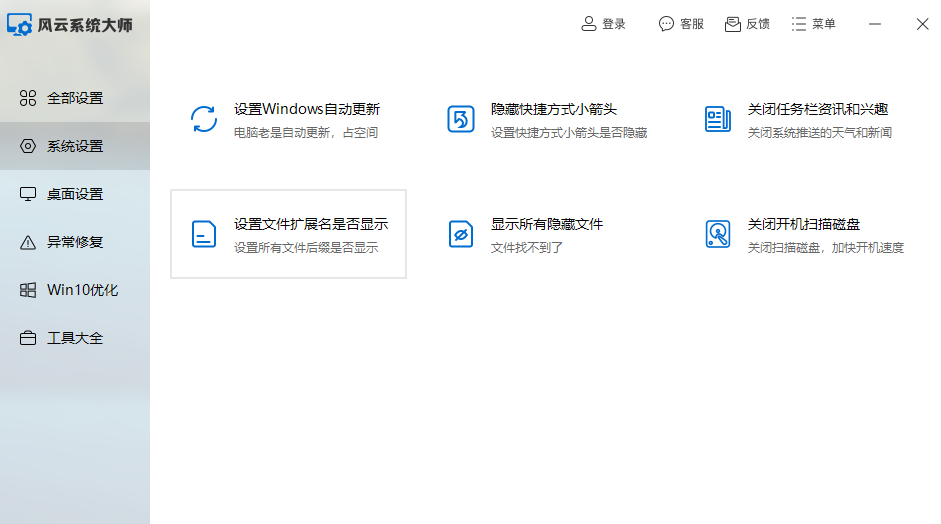Click description 设置所有文件后缀是否显示
This screenshot has height=524, width=941.
pos(305,248)
